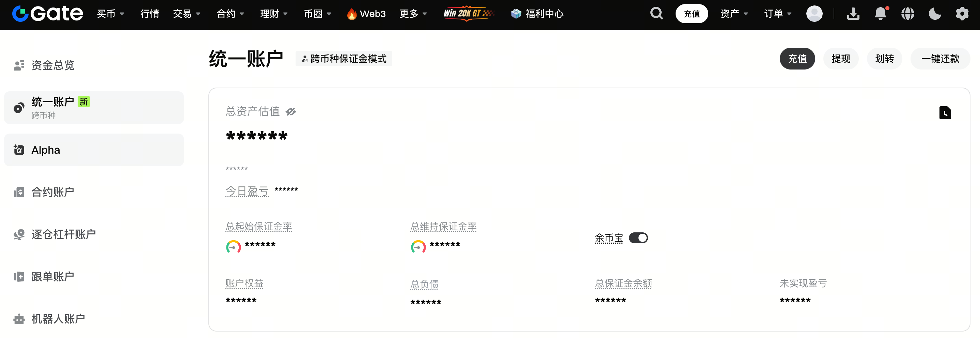Viewport: 980px width, 338px height.
Task: Click the 跨币种保证金模式 tag
Action: point(344,59)
